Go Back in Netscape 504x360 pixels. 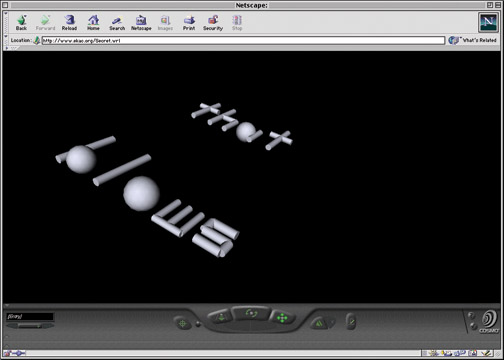click(x=21, y=23)
